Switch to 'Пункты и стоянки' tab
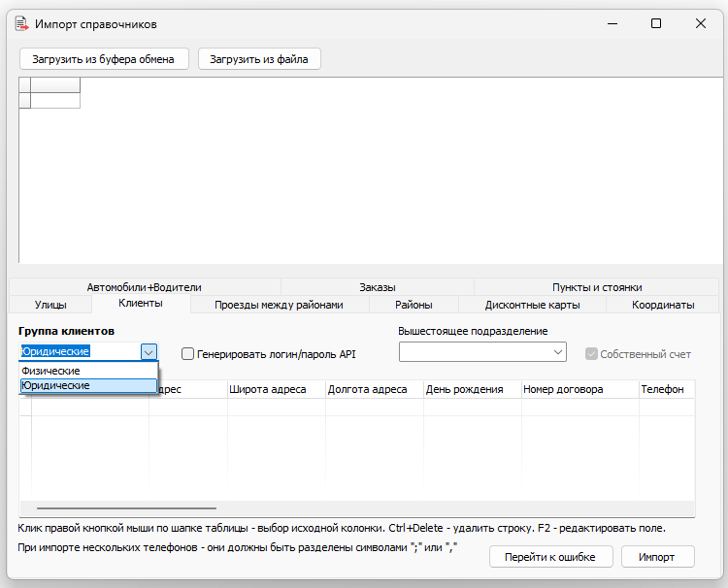The width and height of the screenshot is (728, 588). (x=597, y=287)
